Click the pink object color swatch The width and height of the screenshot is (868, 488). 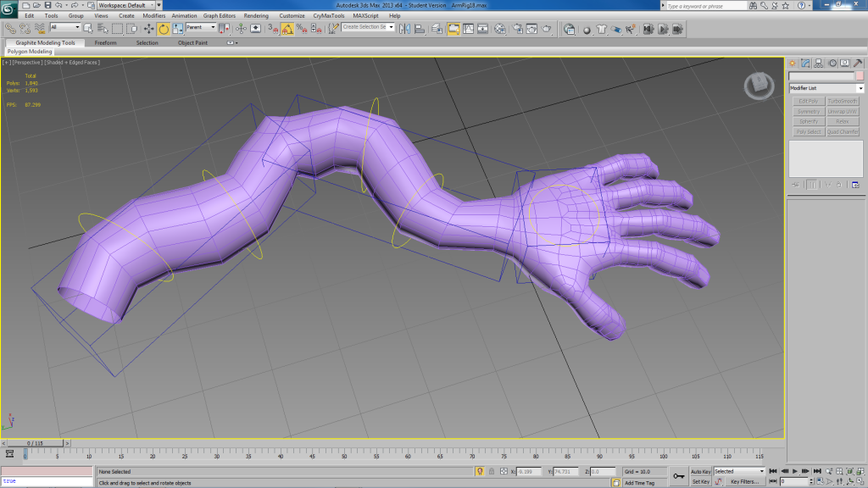click(860, 76)
